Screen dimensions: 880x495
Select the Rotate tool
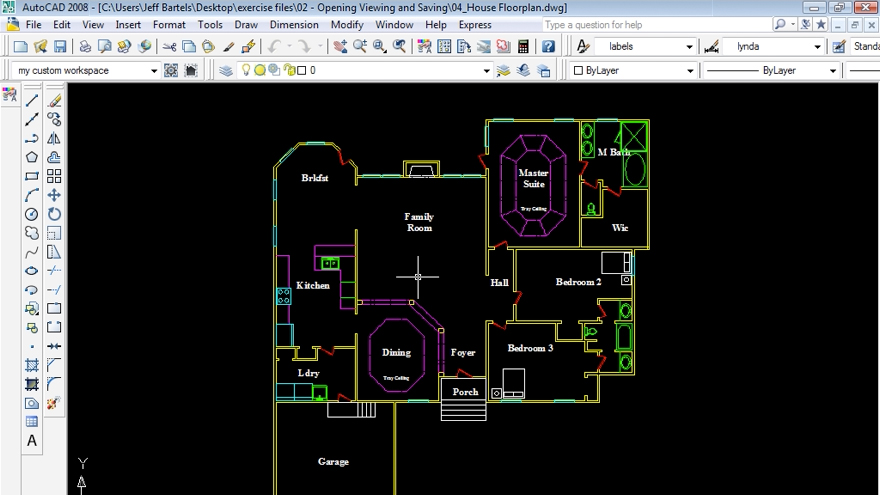[x=54, y=214]
